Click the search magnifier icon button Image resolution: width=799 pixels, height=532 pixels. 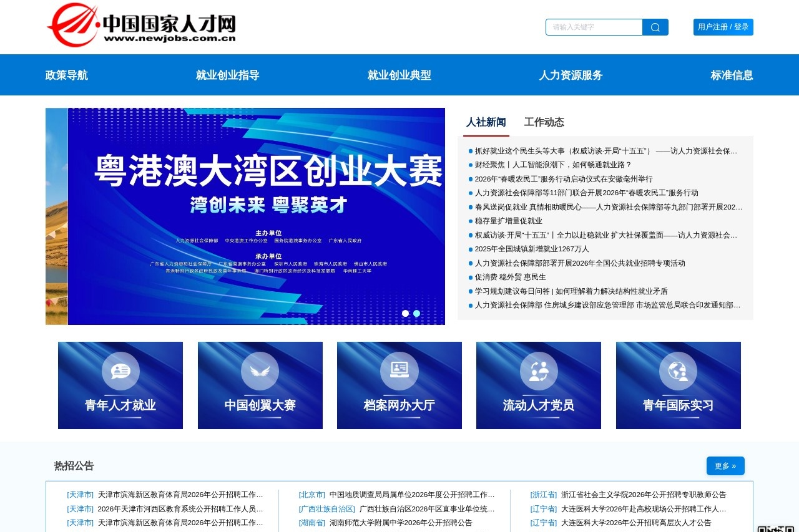[x=655, y=27]
